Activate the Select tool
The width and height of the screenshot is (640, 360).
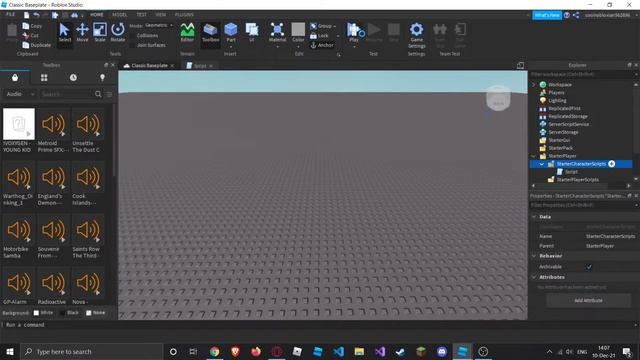click(x=64, y=33)
